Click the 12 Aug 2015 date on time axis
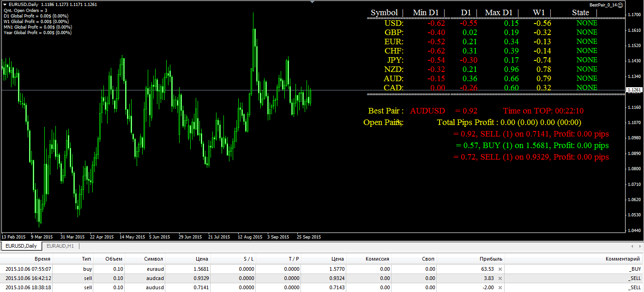644x292 pixels. click(x=250, y=237)
